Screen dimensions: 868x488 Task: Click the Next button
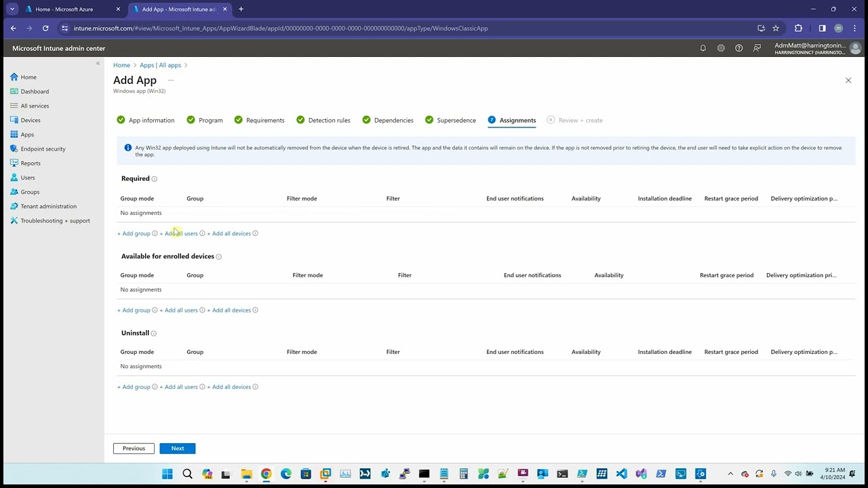pyautogui.click(x=178, y=449)
